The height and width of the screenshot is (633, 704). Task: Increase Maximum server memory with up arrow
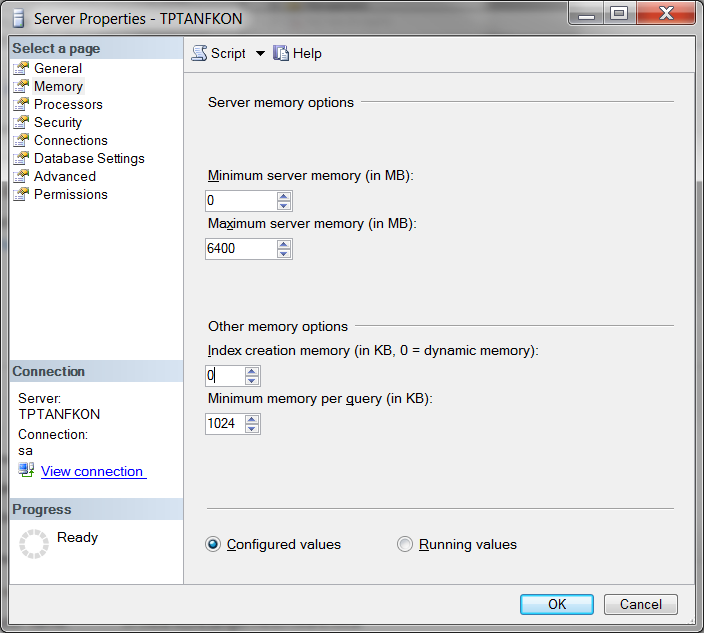(x=284, y=243)
